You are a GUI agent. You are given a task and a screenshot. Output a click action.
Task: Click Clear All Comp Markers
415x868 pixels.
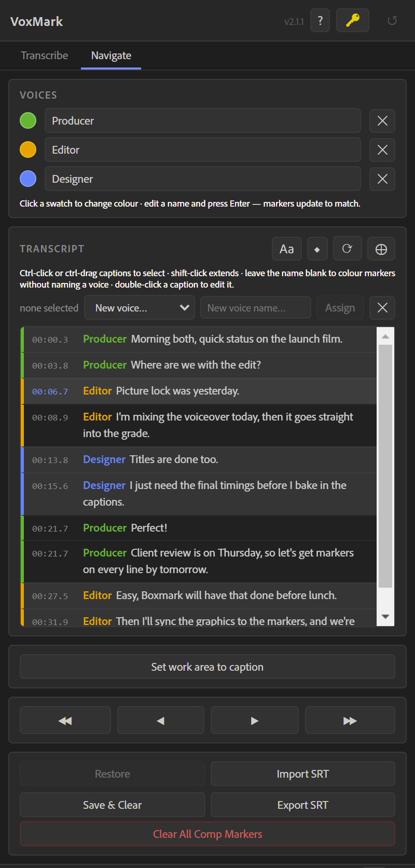point(208,834)
